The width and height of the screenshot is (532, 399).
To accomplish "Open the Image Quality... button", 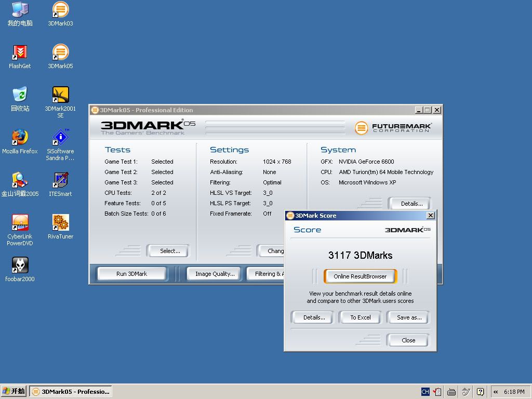I will pos(215,274).
